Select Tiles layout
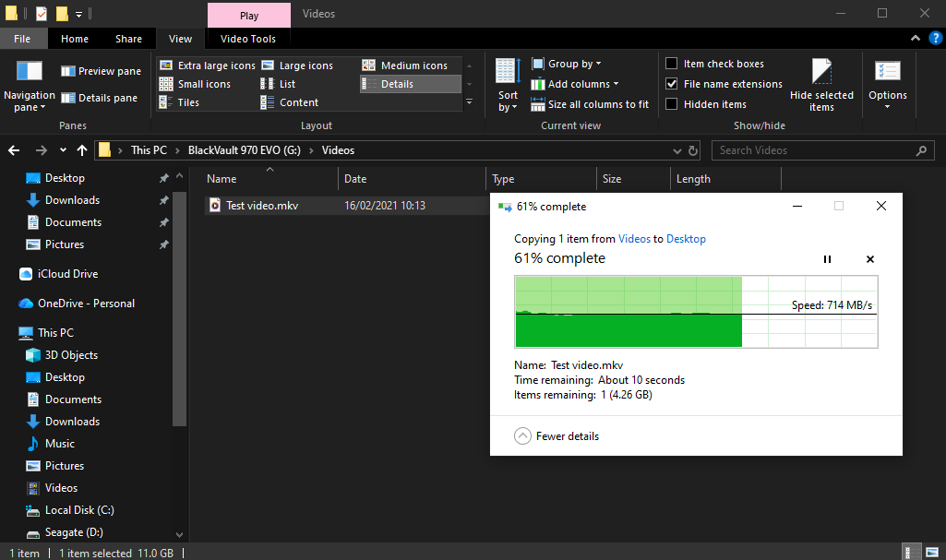946x560 pixels. coord(179,102)
